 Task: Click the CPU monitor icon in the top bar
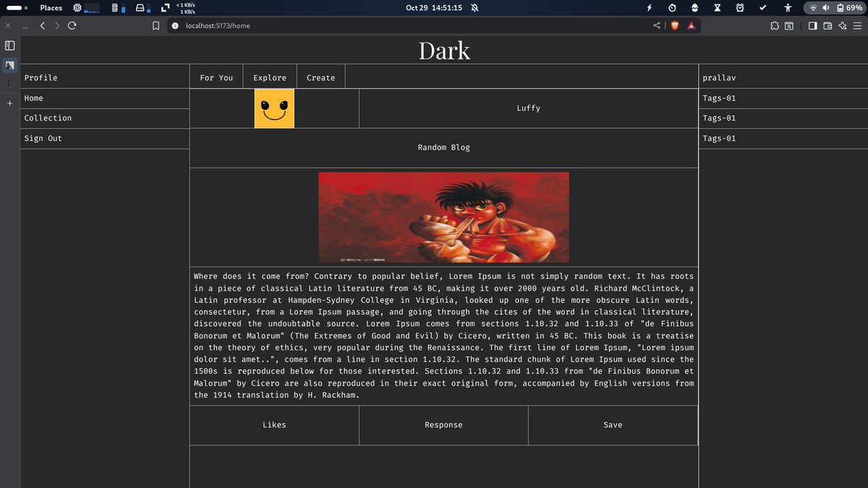pos(77,8)
